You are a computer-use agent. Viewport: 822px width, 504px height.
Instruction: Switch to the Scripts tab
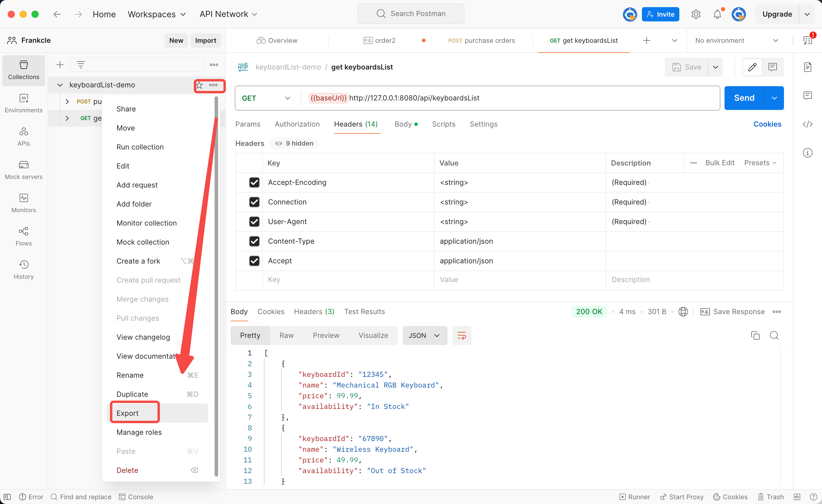[443, 124]
